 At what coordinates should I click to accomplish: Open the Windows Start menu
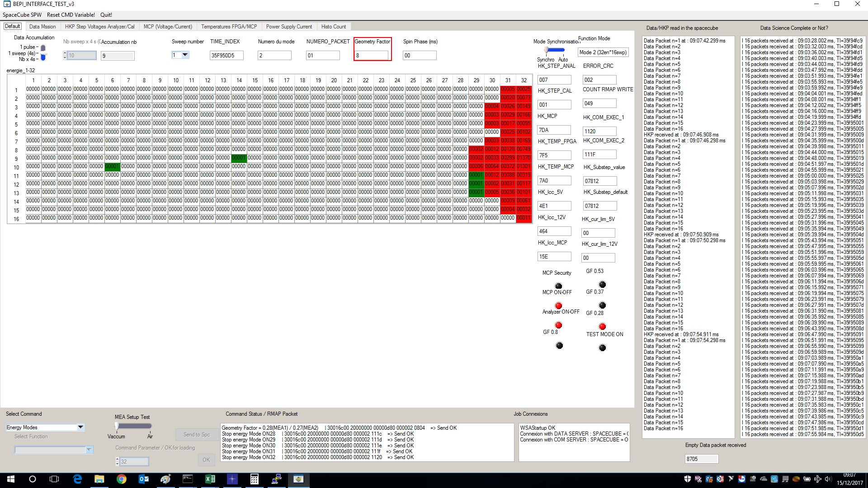(x=11, y=479)
